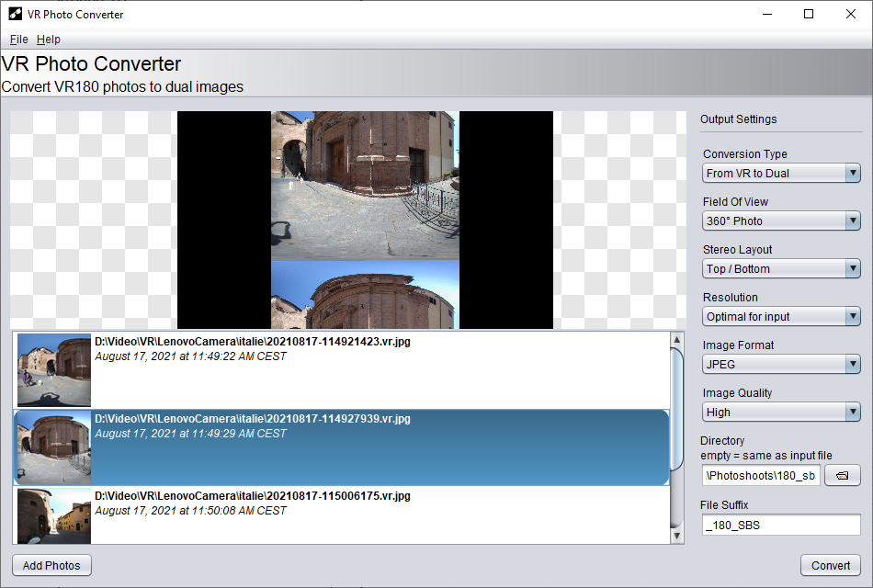The width and height of the screenshot is (873, 588).
Task: Click the photo list scroll up arrow
Action: pyautogui.click(x=677, y=339)
